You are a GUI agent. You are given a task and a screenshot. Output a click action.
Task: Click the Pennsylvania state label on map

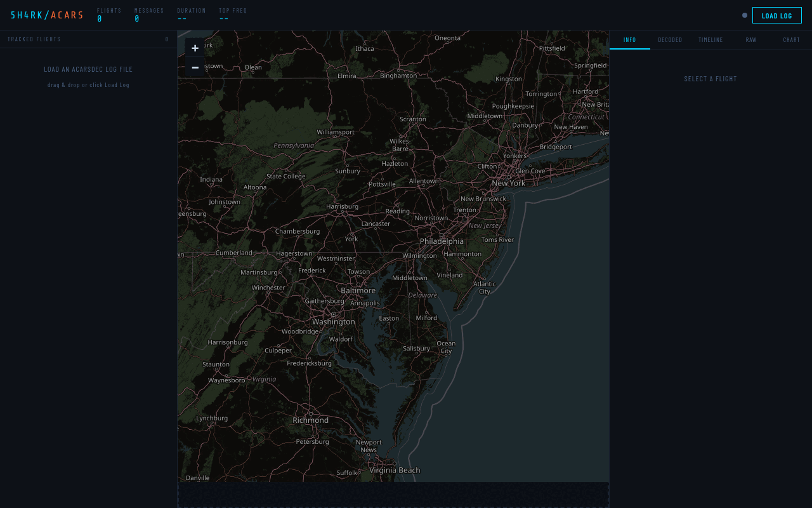(x=294, y=145)
